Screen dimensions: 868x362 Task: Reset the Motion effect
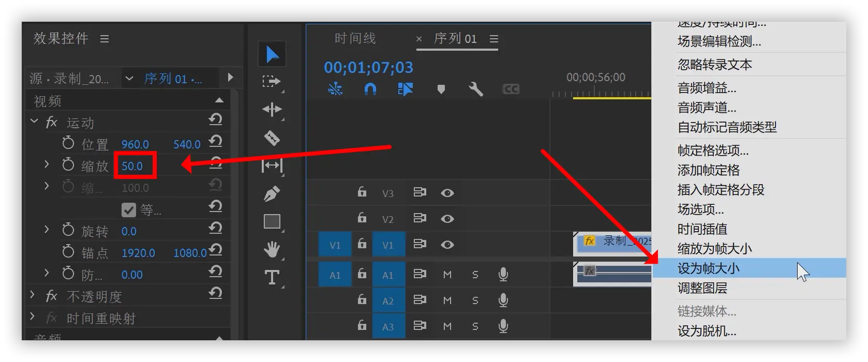click(216, 119)
